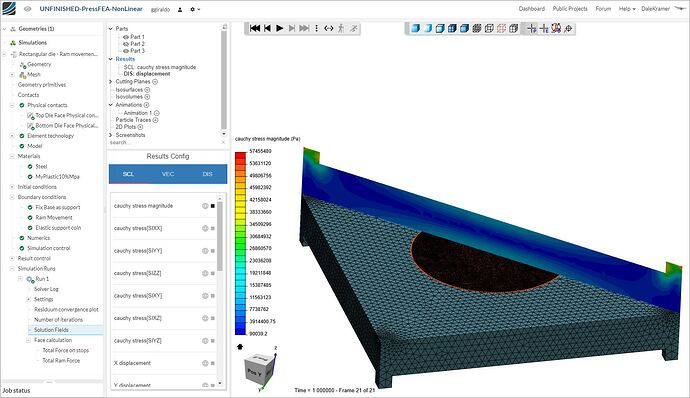Screen dimensions: 690x398
Task: Click the results tree search field
Action: click(164, 142)
